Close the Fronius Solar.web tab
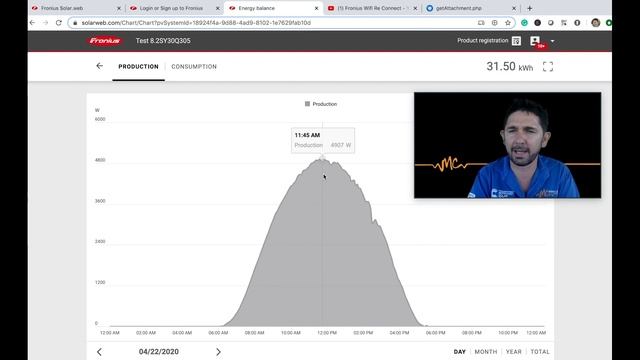Viewport: 640px width, 360px height. coord(119,8)
